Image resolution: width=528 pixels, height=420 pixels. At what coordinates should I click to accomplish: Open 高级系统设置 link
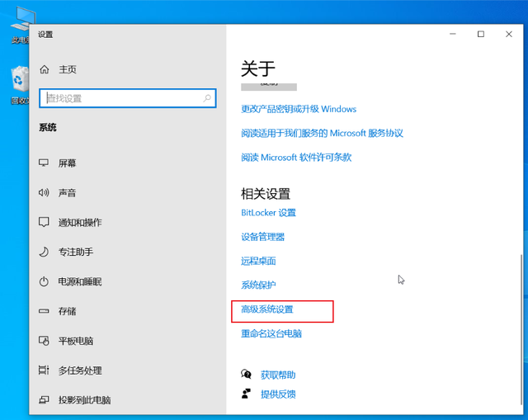click(x=267, y=309)
